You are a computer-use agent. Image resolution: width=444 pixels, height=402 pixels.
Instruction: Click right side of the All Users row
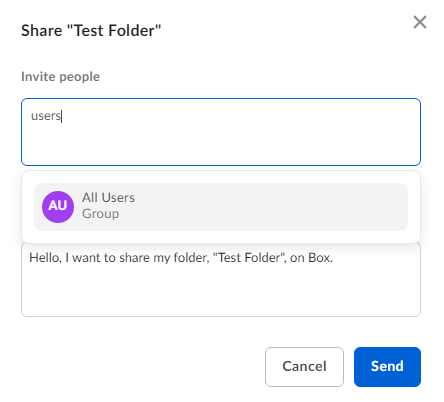333,207
